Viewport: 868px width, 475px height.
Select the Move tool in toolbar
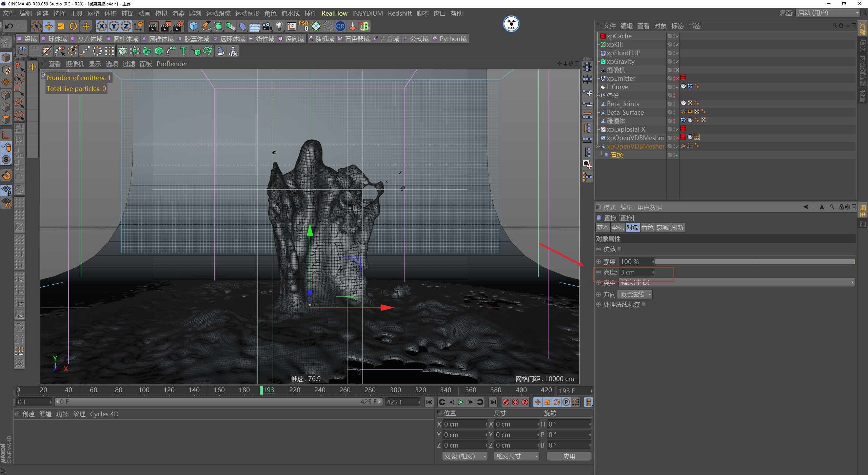click(x=48, y=26)
